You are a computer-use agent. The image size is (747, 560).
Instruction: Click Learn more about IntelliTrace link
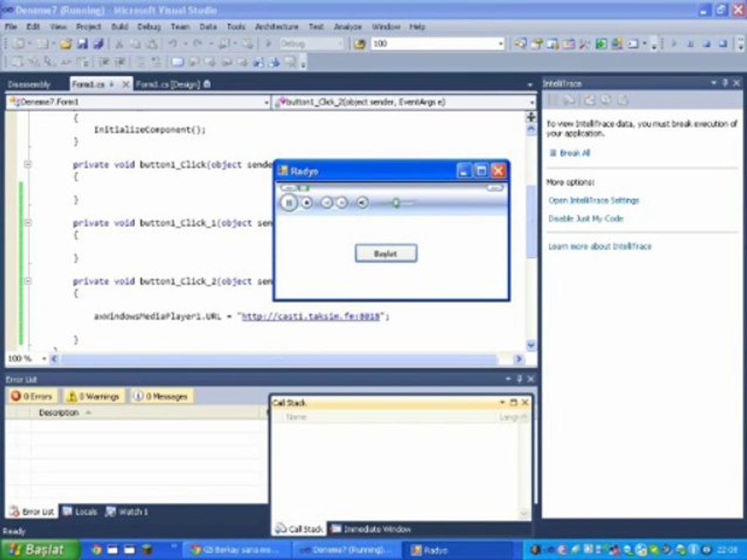[x=599, y=247]
